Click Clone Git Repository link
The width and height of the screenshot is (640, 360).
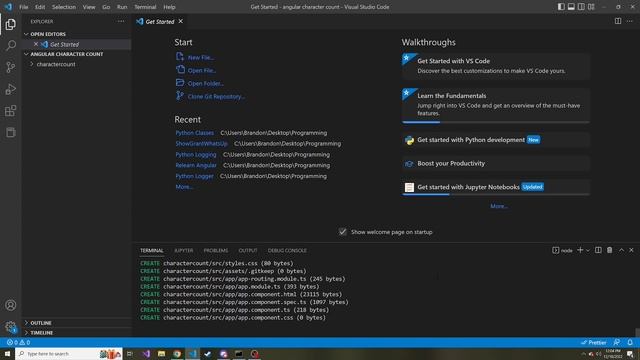click(216, 97)
